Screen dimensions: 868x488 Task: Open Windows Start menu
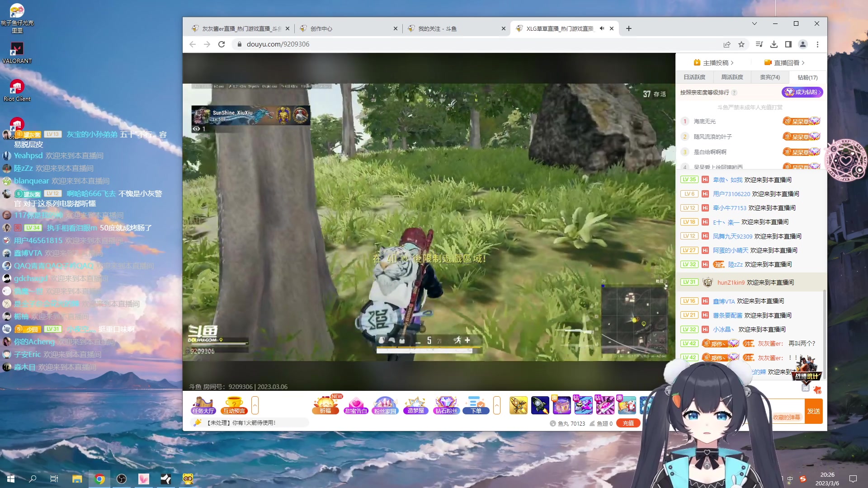coord(11,479)
